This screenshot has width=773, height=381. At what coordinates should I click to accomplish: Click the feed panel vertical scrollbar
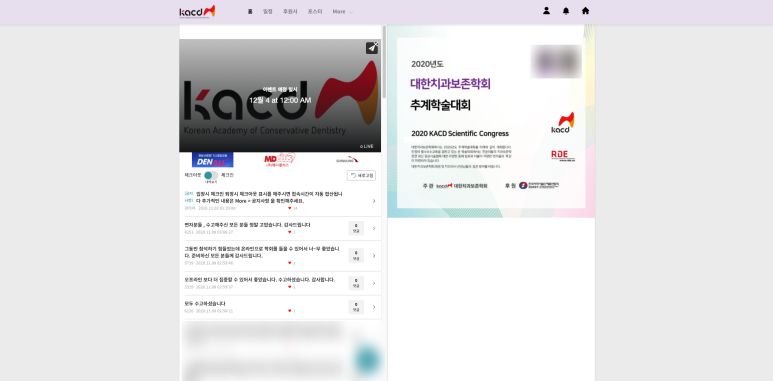click(384, 62)
